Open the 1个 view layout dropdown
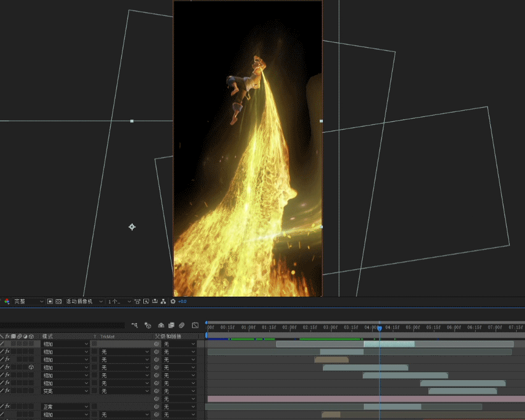 coord(119,301)
